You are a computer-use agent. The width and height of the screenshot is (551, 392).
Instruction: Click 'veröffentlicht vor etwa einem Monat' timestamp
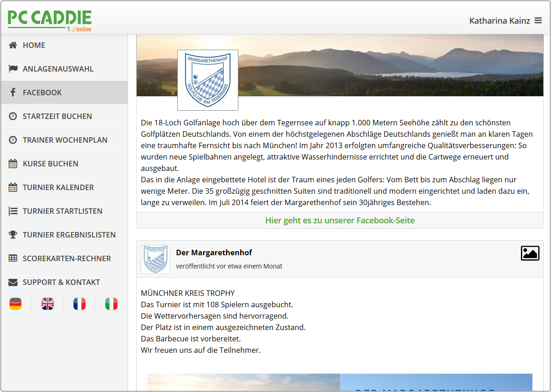(229, 266)
